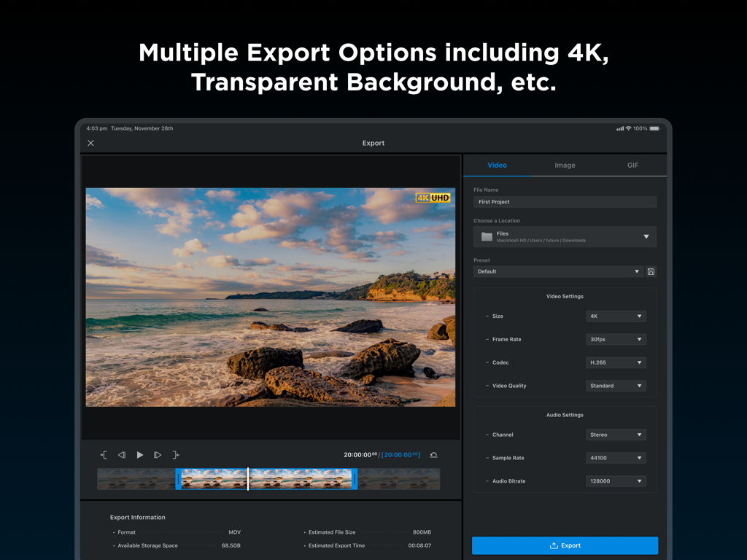Open the Frame Rate dropdown showing 30fps
This screenshot has height=560, width=747.
coord(616,339)
